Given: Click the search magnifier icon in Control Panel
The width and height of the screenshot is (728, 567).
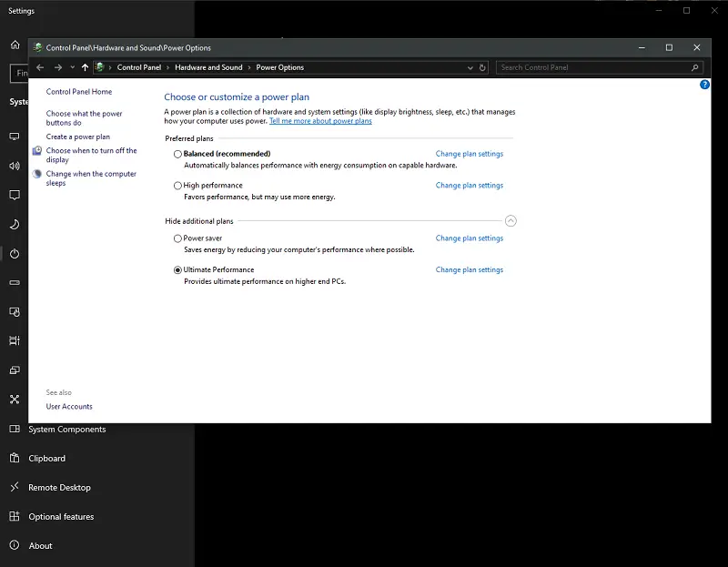Looking at the screenshot, I should coord(695,67).
